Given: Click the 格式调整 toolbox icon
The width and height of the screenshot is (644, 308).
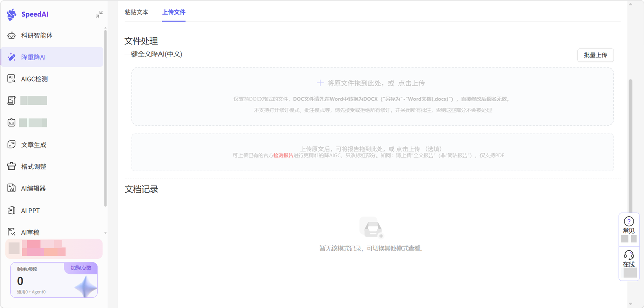Looking at the screenshot, I should 11,166.
